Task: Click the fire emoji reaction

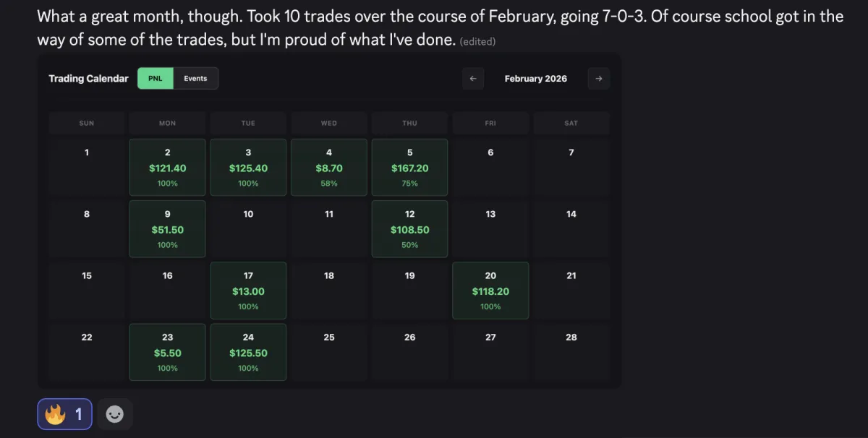Action: click(x=64, y=414)
